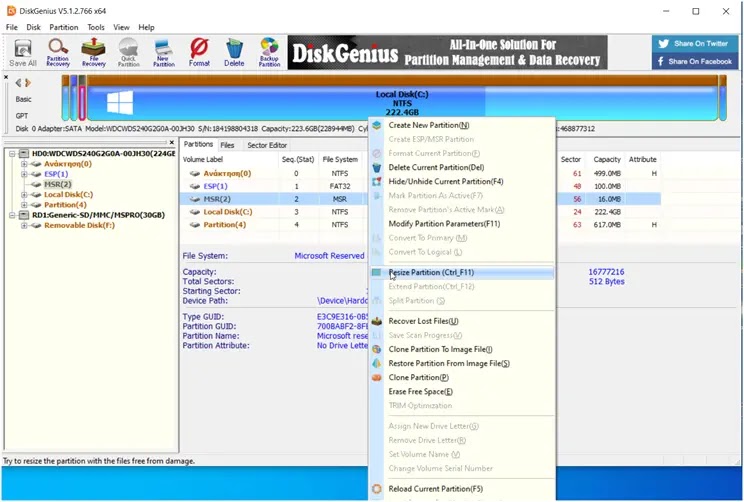Screen dimensions: 744x502
Task: Click the New Partition toolbar icon
Action: 164,53
